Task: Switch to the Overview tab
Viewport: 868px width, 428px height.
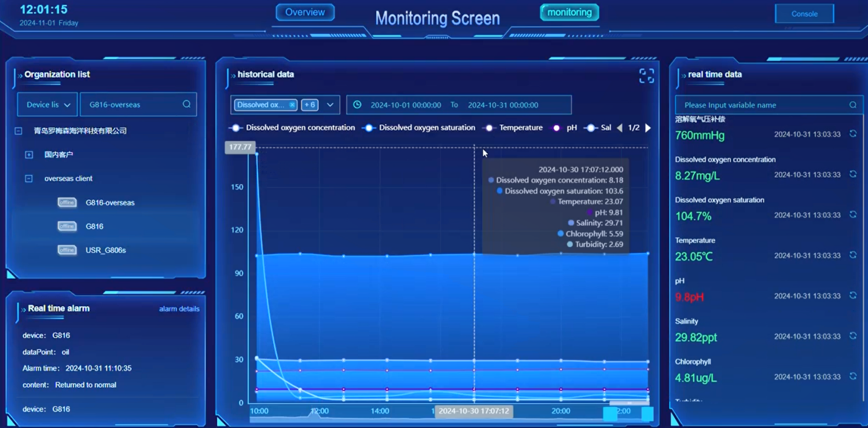Action: (x=305, y=12)
